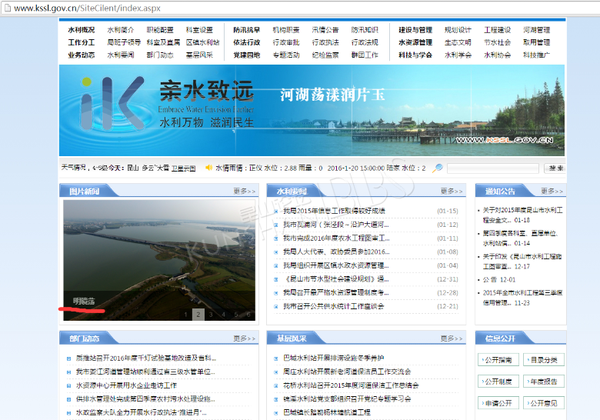The width and height of the screenshot is (600, 420).
Task: Open the 水利简介 menu link
Action: 121,30
